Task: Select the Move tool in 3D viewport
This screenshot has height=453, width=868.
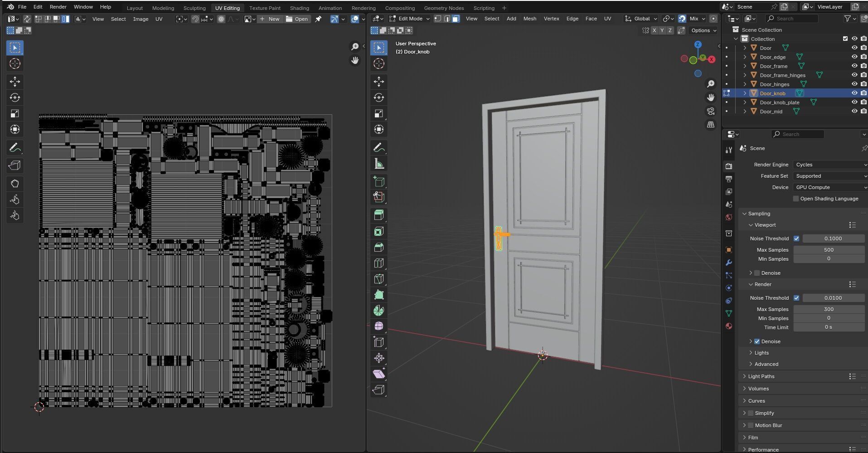Action: (379, 82)
